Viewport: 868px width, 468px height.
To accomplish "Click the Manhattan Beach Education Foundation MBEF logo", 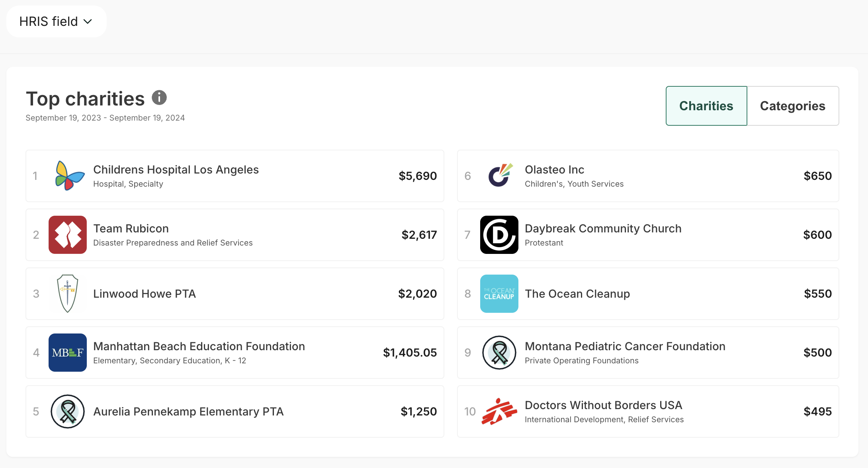I will (68, 353).
